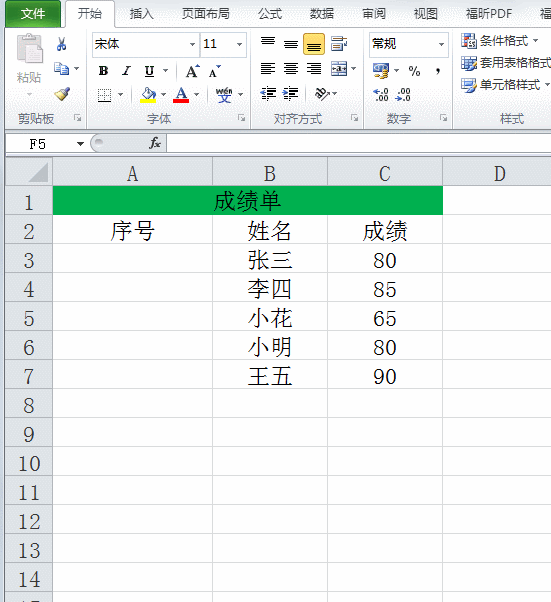
Task: Align text right
Action: click(x=314, y=69)
